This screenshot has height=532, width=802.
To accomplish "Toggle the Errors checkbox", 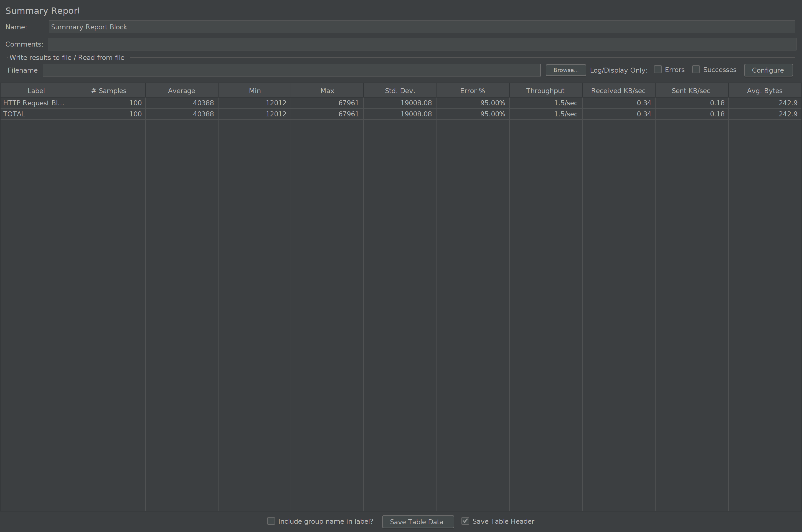I will [658, 70].
